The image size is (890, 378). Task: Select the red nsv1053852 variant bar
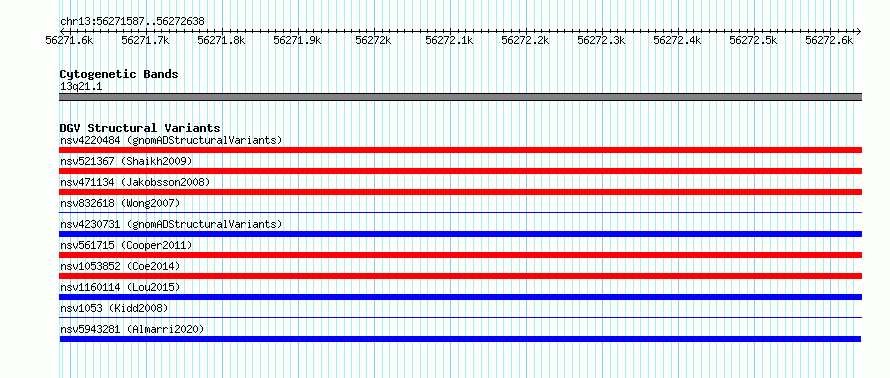coord(460,276)
